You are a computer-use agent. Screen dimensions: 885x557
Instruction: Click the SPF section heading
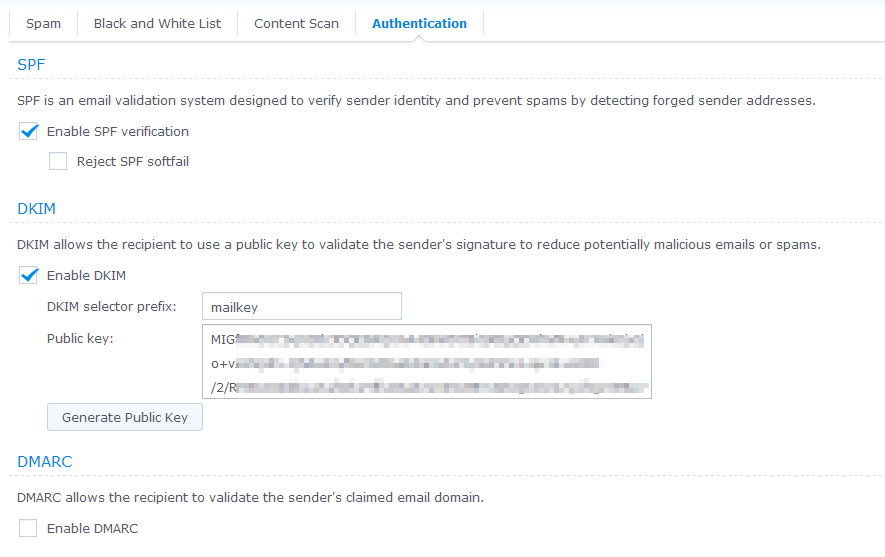[31, 64]
